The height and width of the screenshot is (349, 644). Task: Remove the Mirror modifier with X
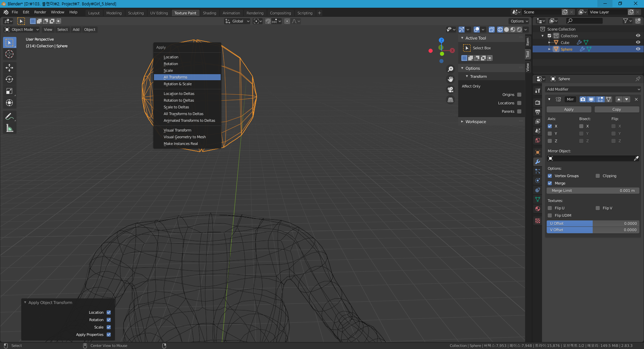tap(636, 99)
